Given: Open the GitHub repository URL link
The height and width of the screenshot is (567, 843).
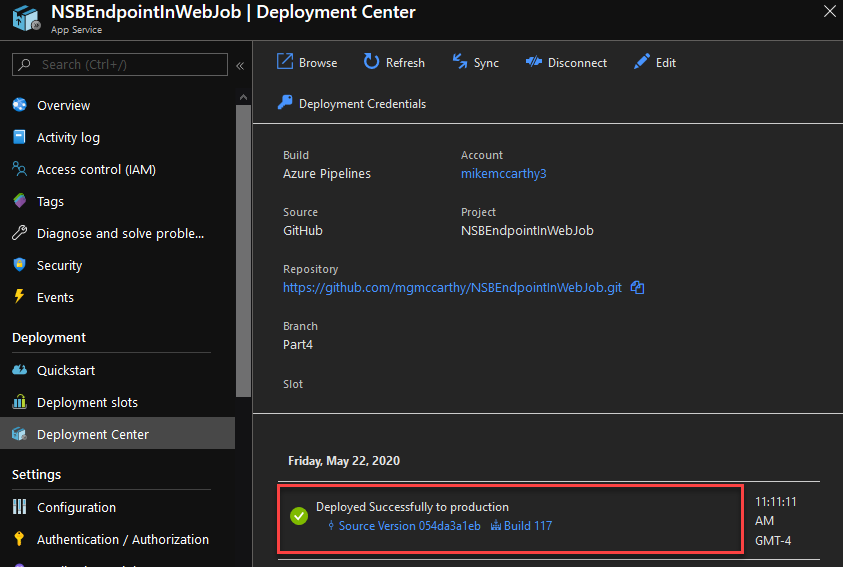Looking at the screenshot, I should click(453, 288).
